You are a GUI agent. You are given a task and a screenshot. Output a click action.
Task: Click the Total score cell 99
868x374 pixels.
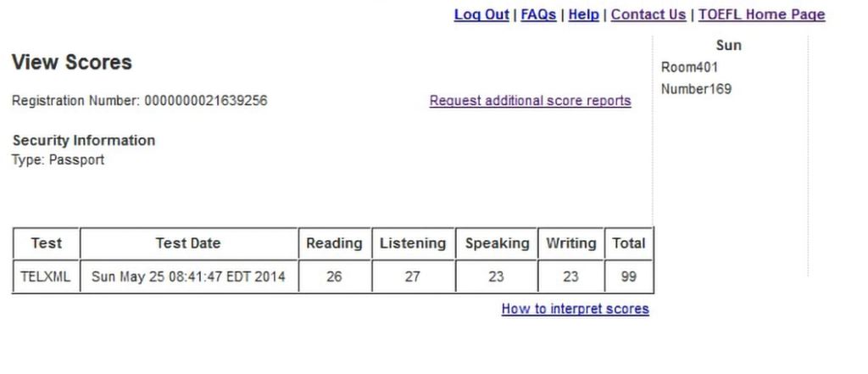[629, 276]
